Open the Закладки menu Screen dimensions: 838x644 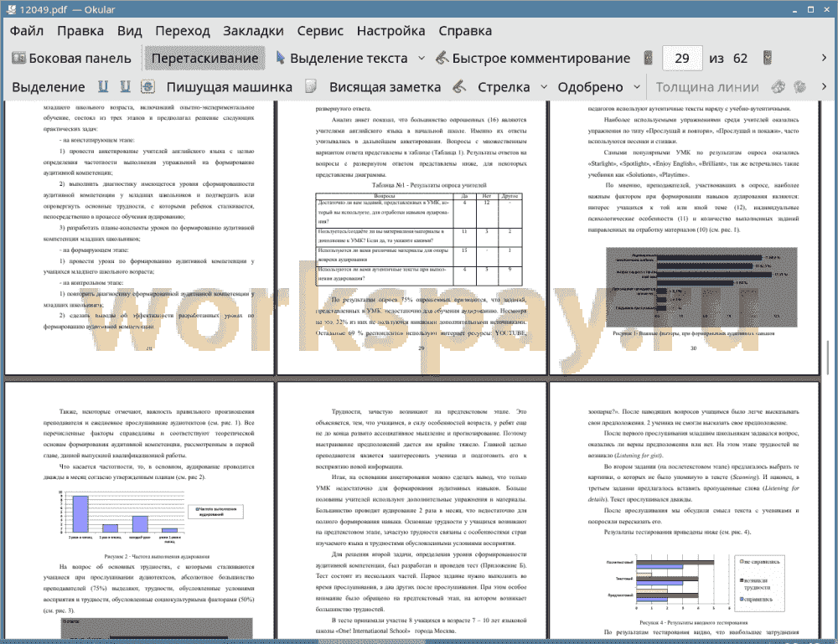(253, 31)
